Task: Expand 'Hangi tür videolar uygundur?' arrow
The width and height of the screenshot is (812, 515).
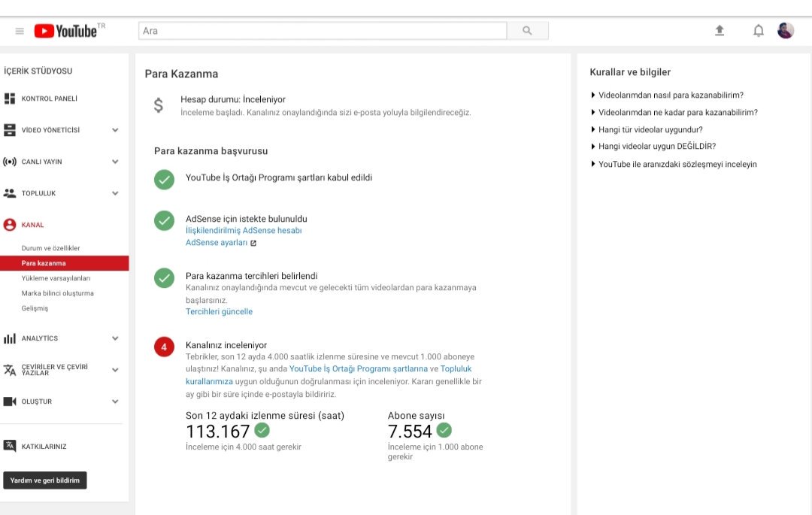Action: click(x=593, y=129)
